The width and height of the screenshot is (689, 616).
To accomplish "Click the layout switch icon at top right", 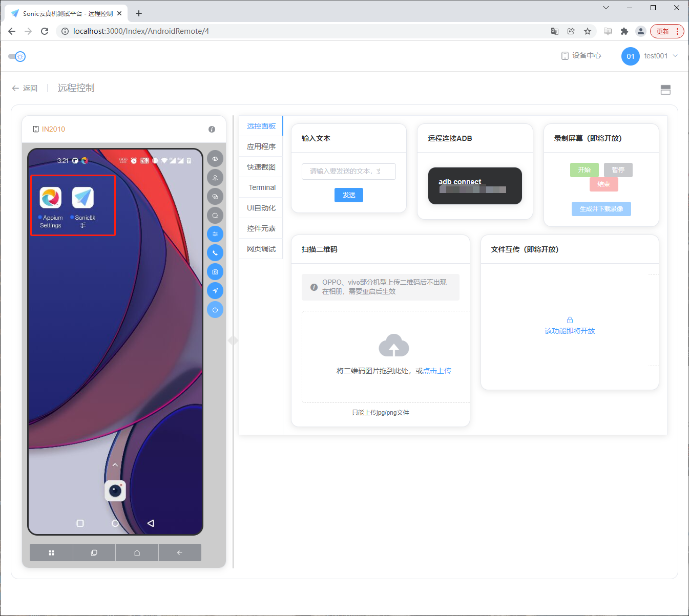I will (x=665, y=90).
